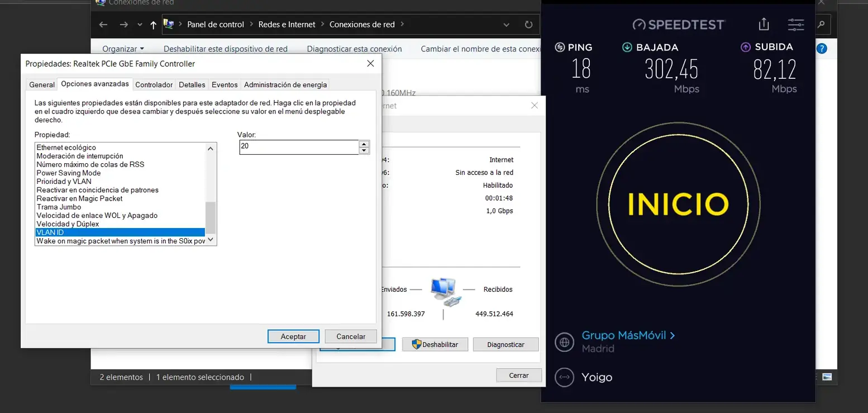
Task: Click Redes e Internet in breadcrumb
Action: tap(287, 25)
